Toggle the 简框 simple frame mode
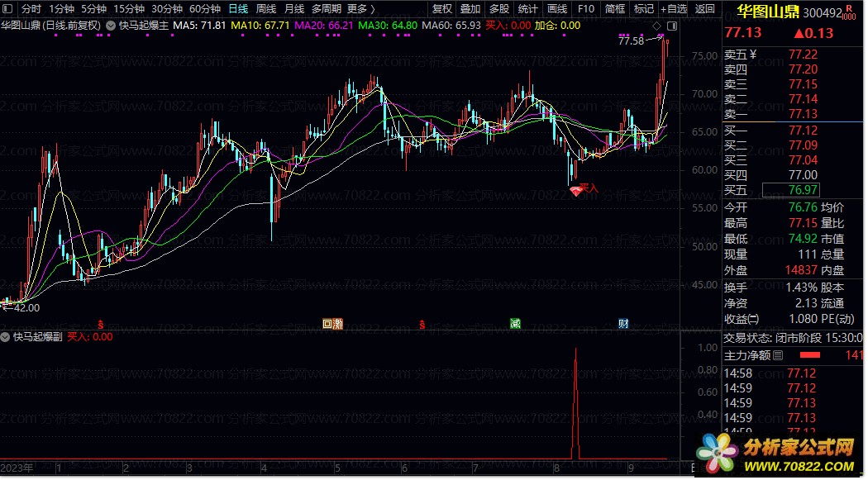 (x=614, y=9)
